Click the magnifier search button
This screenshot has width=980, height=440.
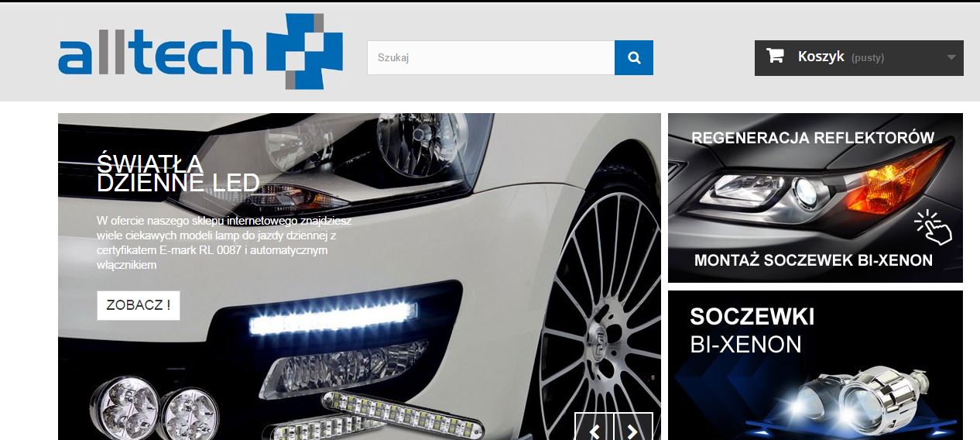(x=634, y=58)
